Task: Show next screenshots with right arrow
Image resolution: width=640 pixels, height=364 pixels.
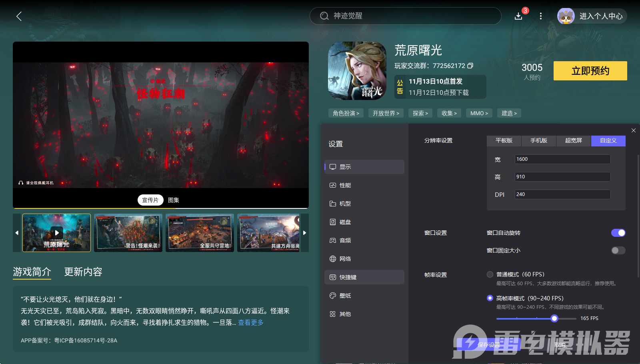Action: click(305, 233)
